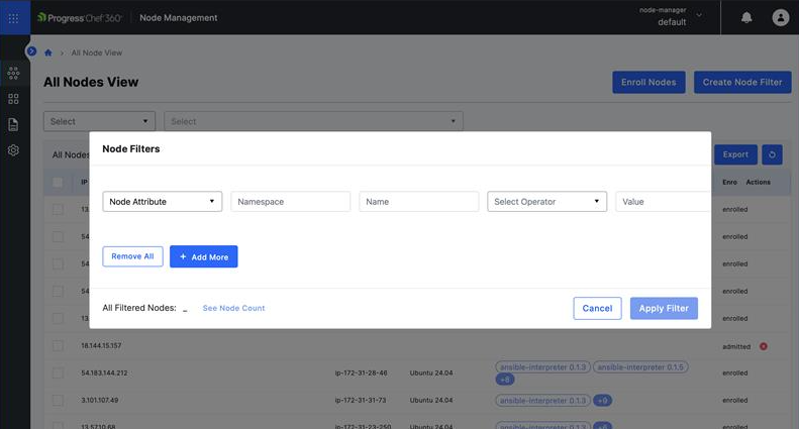The width and height of the screenshot is (800, 430).
Task: Click the See Node Count link
Action: pyautogui.click(x=233, y=308)
